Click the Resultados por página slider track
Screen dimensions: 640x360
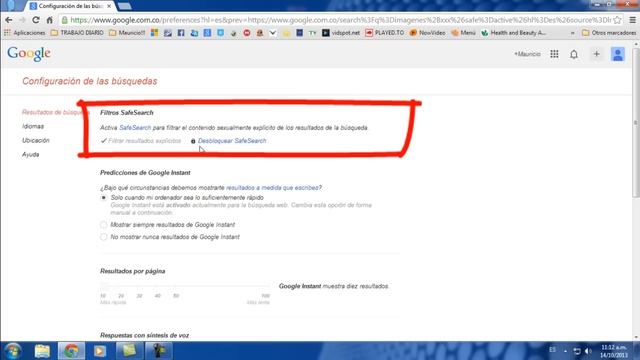point(185,286)
